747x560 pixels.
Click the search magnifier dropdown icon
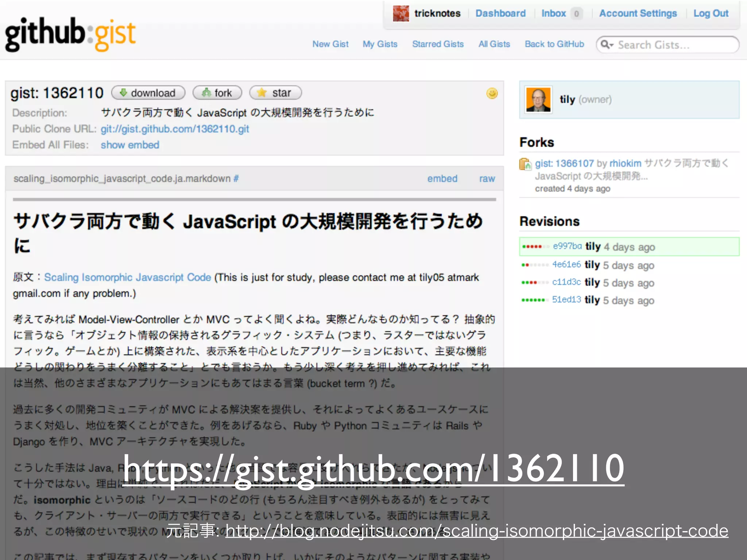[x=607, y=44]
